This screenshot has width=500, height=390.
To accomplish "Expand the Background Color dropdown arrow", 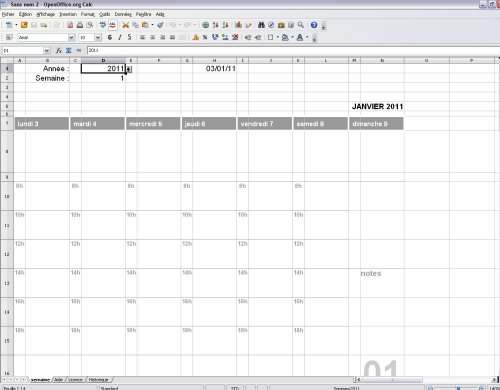I will pos(292,37).
